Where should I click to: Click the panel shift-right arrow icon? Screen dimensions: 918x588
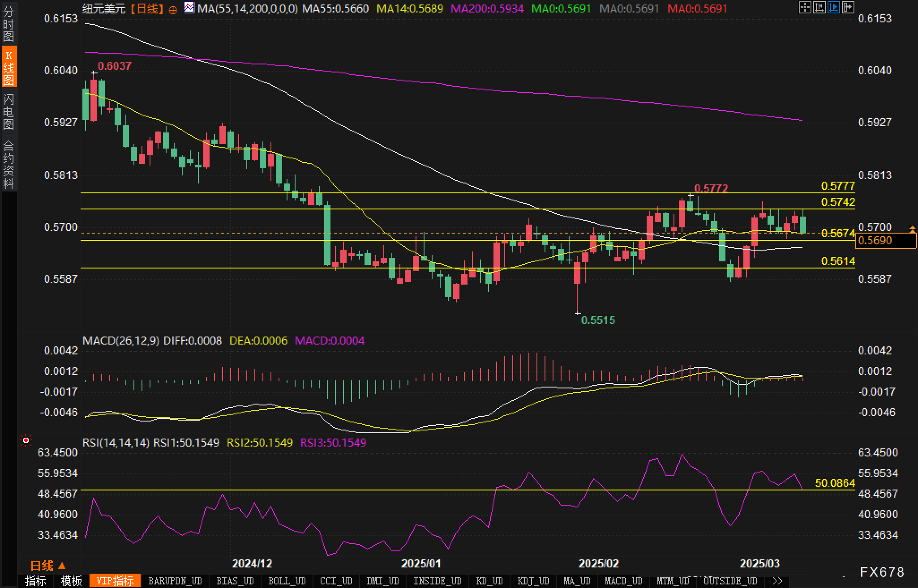click(x=848, y=7)
